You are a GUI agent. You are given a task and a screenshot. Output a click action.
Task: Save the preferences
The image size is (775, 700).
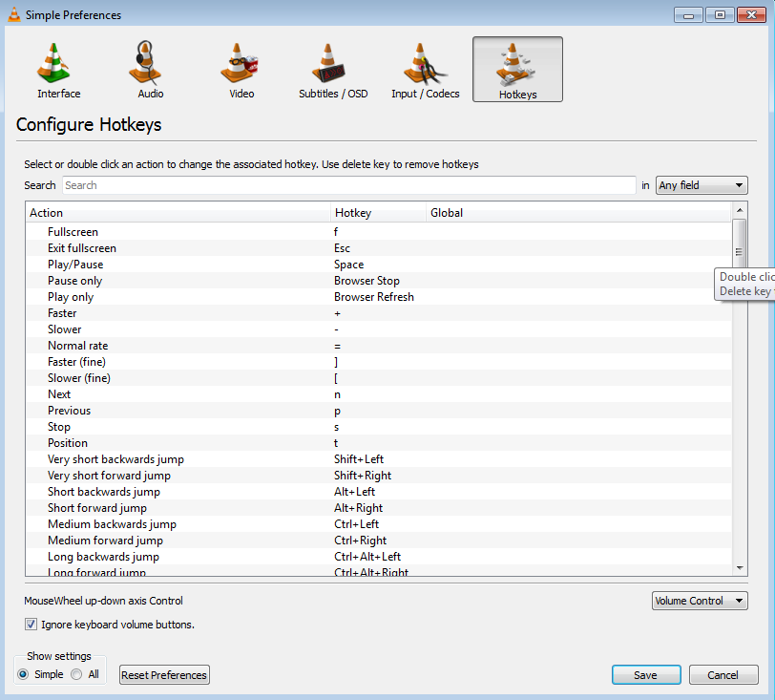[646, 675]
